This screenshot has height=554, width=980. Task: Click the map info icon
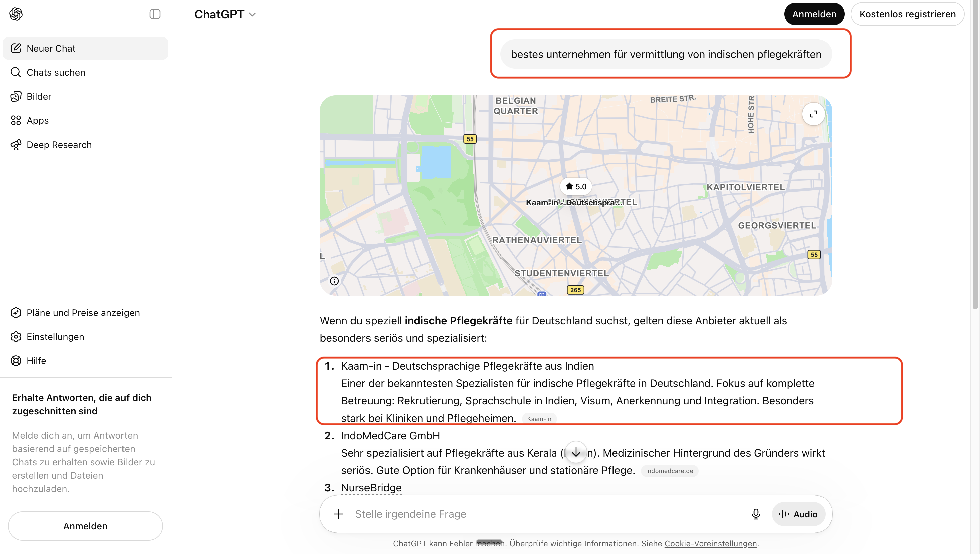pos(334,281)
